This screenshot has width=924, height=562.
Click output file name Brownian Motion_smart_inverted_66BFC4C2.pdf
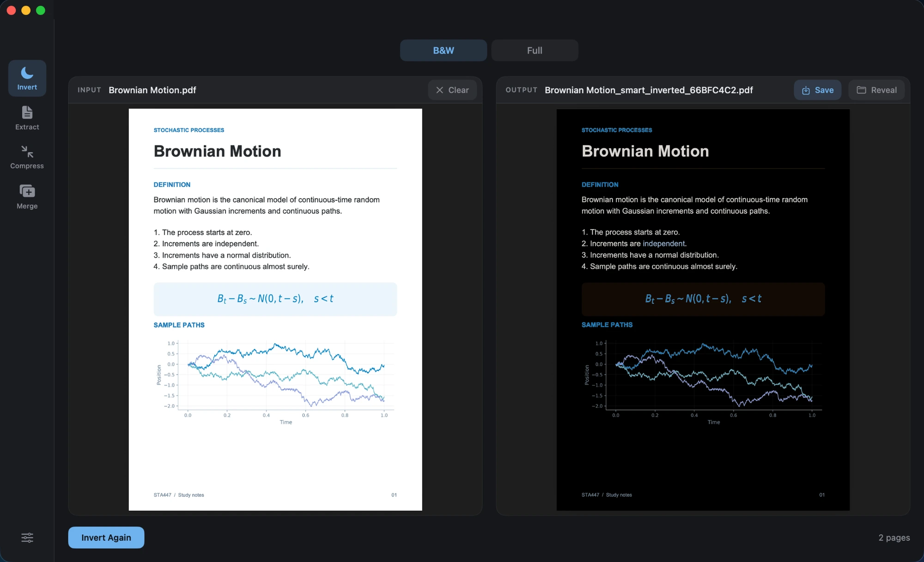tap(649, 90)
